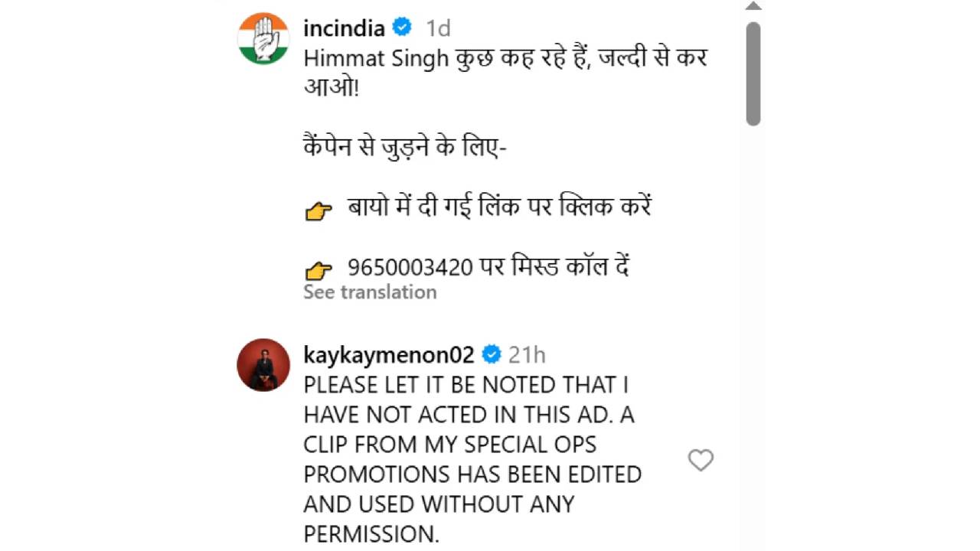
Task: Click the 1d post timestamp
Action: tap(438, 28)
